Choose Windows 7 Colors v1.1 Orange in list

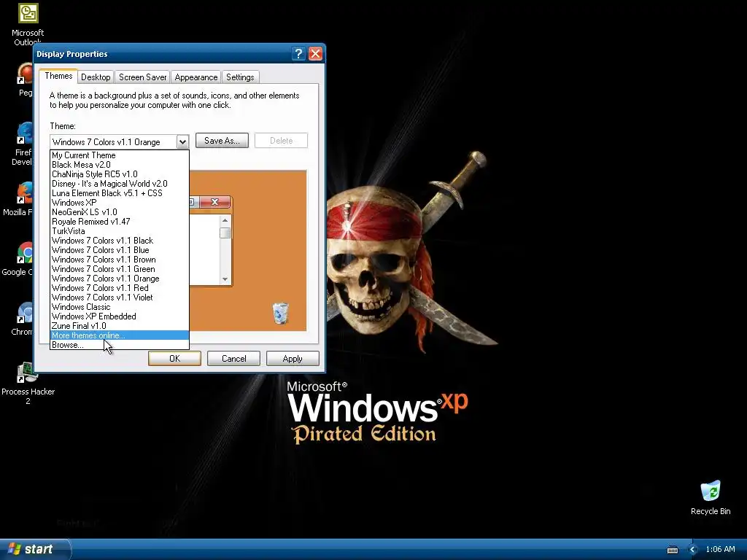(x=120, y=279)
